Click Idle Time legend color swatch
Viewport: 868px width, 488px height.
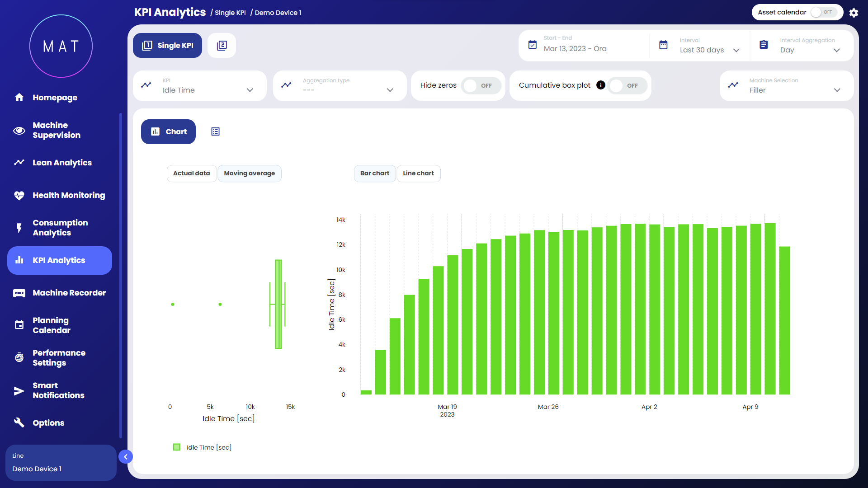tap(177, 447)
